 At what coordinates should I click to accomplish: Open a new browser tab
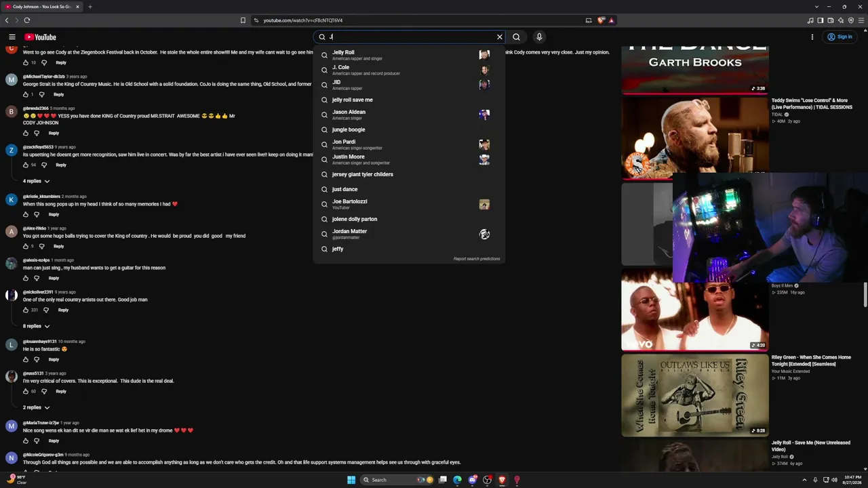point(90,7)
